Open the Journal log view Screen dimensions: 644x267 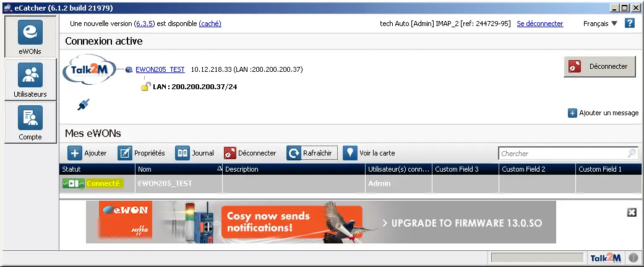[195, 153]
